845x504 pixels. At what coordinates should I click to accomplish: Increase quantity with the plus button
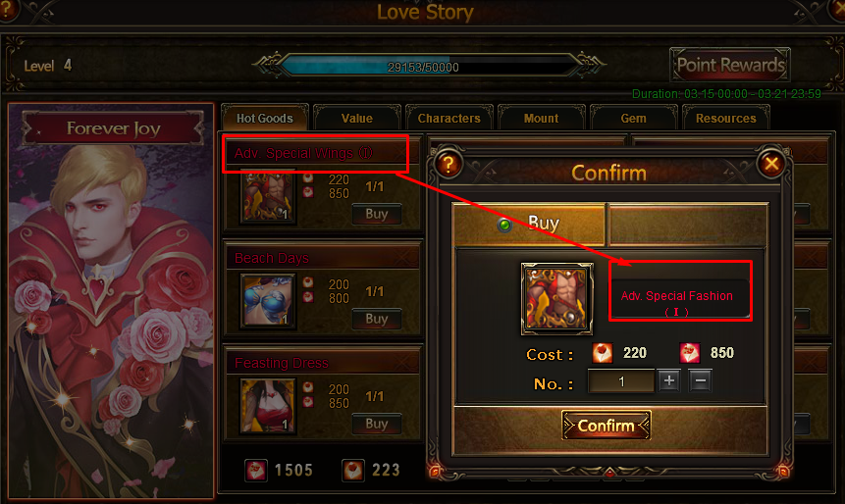668,381
